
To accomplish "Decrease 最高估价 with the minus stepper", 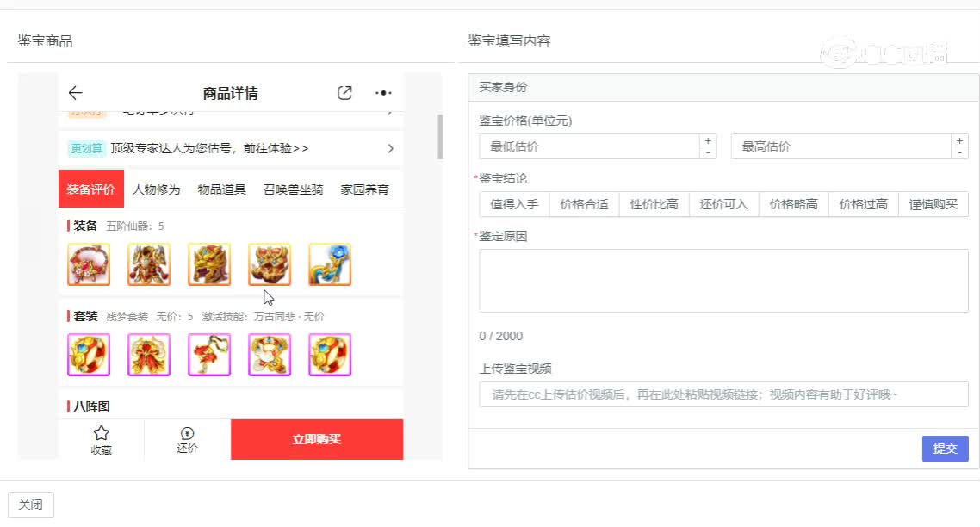I will pyautogui.click(x=959, y=152).
